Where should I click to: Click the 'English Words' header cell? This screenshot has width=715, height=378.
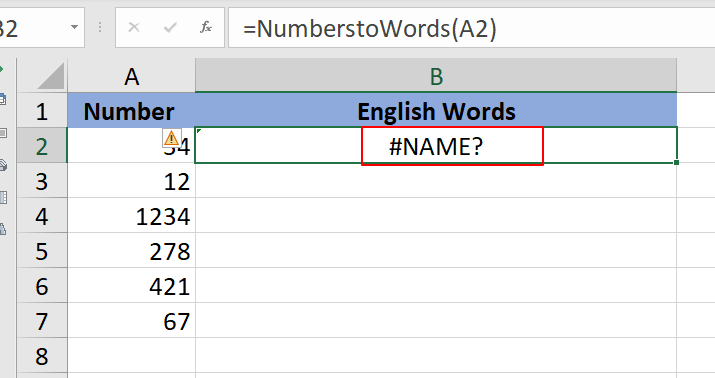click(436, 110)
